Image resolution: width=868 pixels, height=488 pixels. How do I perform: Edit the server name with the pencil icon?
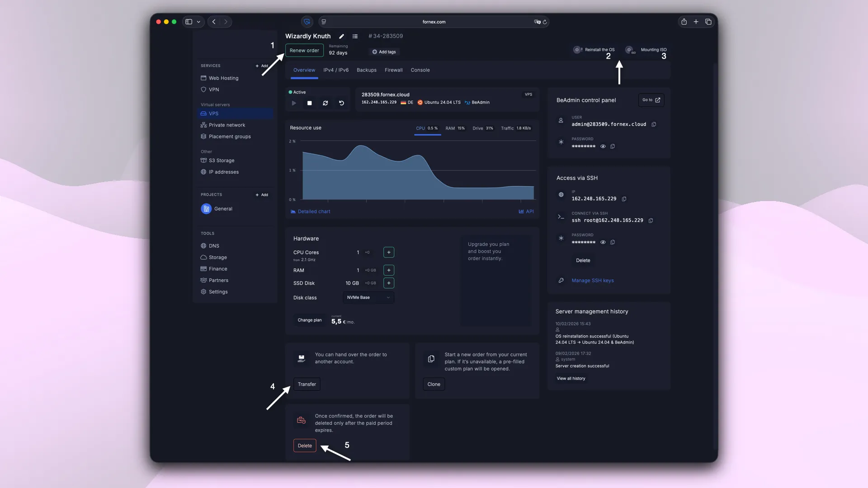tap(341, 36)
